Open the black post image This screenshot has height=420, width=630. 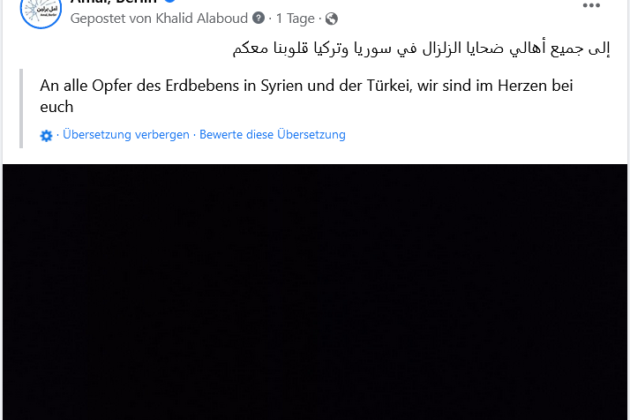point(315,292)
